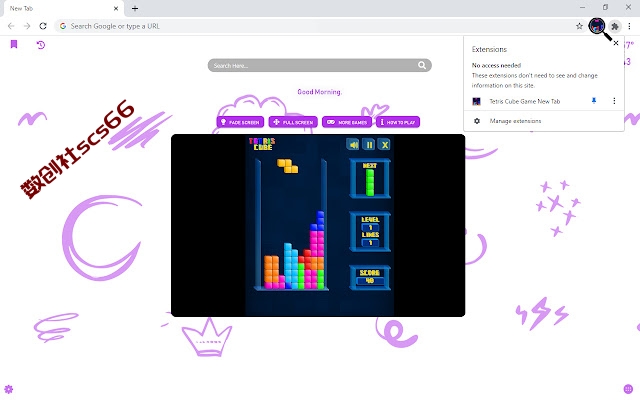Image resolution: width=640 pixels, height=400 pixels.
Task: Open the Chrome three-dot menu
Action: [629, 26]
